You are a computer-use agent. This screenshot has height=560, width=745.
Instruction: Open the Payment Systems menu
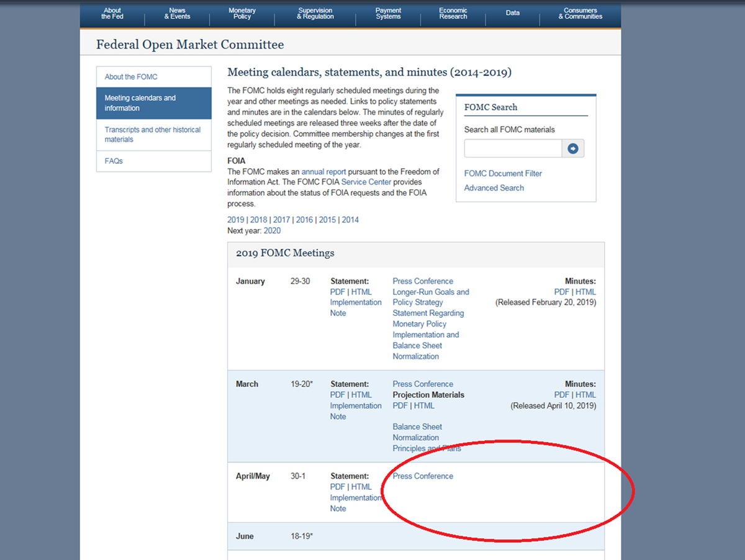tap(388, 14)
